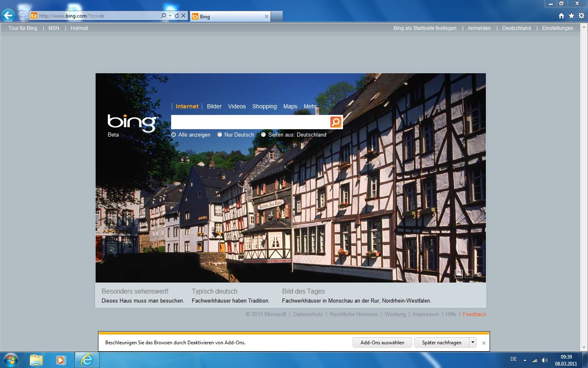Screen dimensions: 588x368
Task: Click the copyright info icon on the image
Action: pos(479,274)
